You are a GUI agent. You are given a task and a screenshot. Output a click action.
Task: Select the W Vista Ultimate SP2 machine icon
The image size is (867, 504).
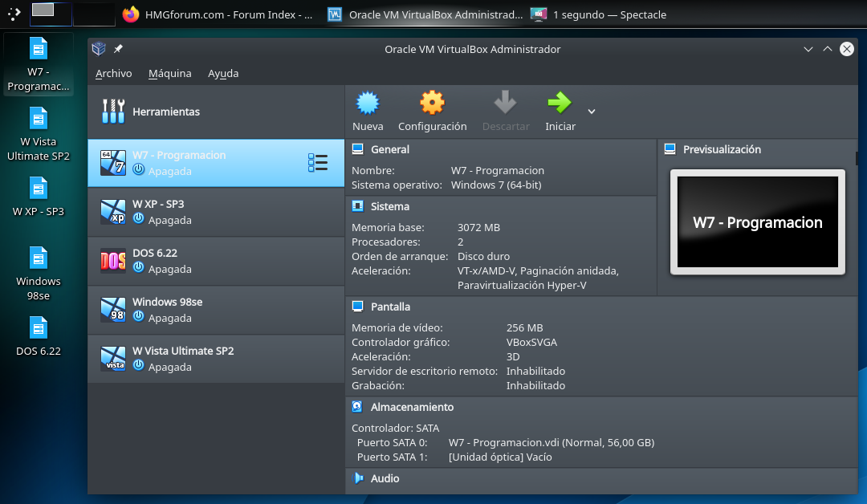click(113, 359)
